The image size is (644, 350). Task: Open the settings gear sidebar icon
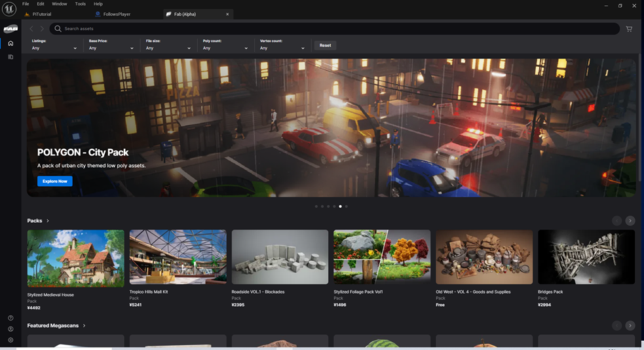[x=10, y=340]
